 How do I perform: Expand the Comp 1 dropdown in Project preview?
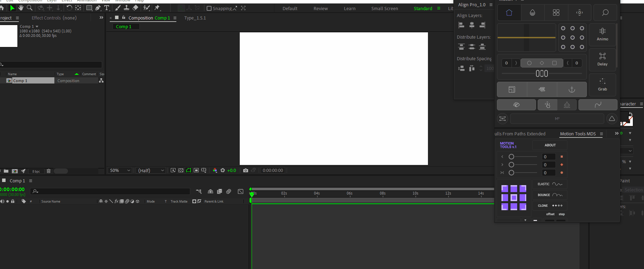(x=37, y=26)
